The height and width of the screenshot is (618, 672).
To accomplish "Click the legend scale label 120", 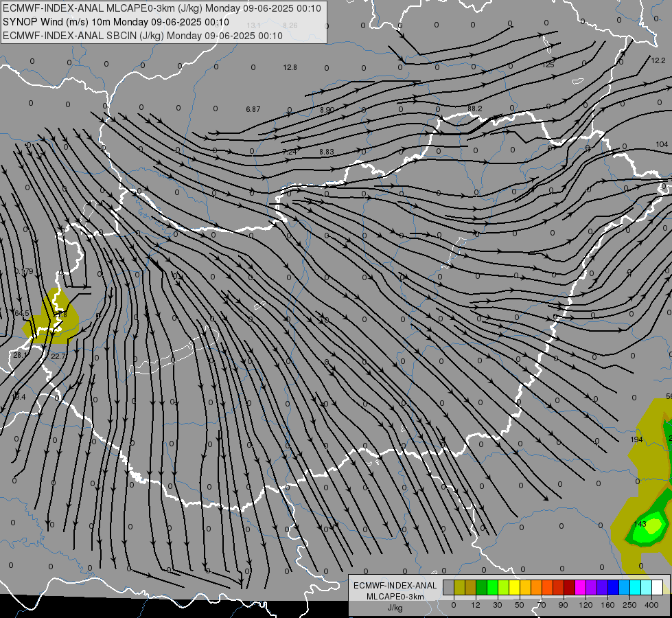I will (586, 605).
